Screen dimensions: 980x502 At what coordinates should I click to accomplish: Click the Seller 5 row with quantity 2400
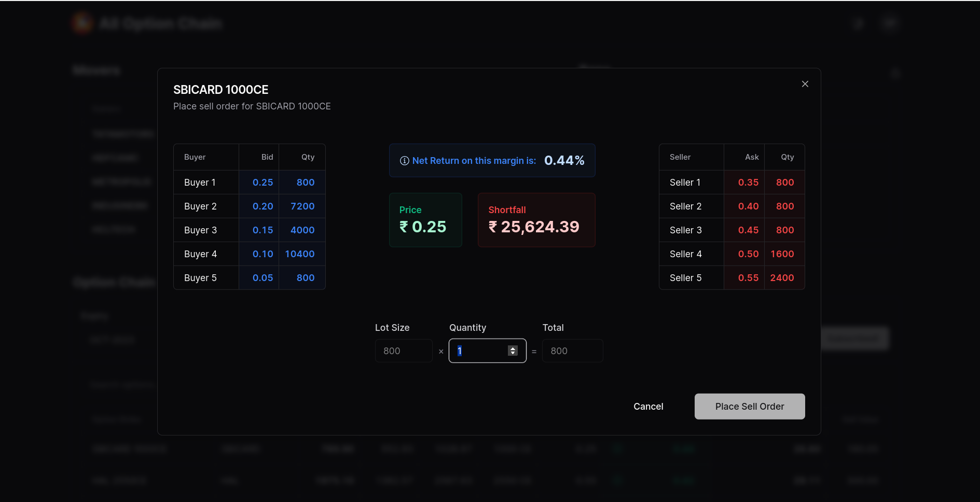731,277
